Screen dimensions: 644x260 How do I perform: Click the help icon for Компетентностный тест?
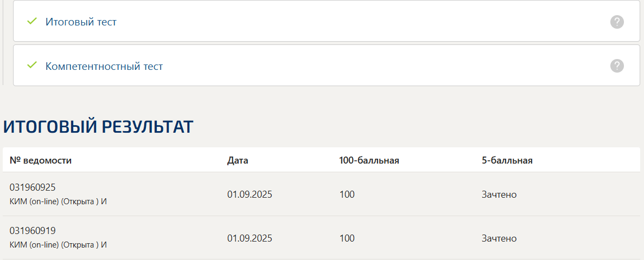[617, 66]
